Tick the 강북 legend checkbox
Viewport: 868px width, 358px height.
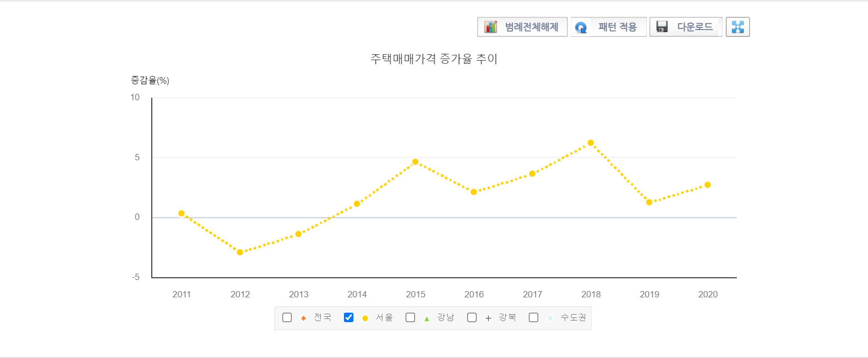(x=472, y=317)
